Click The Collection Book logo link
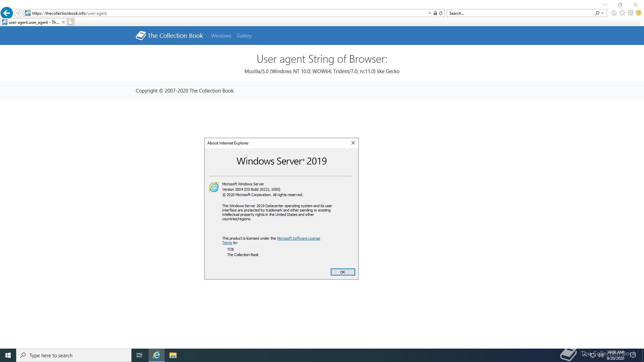 pyautogui.click(x=169, y=36)
